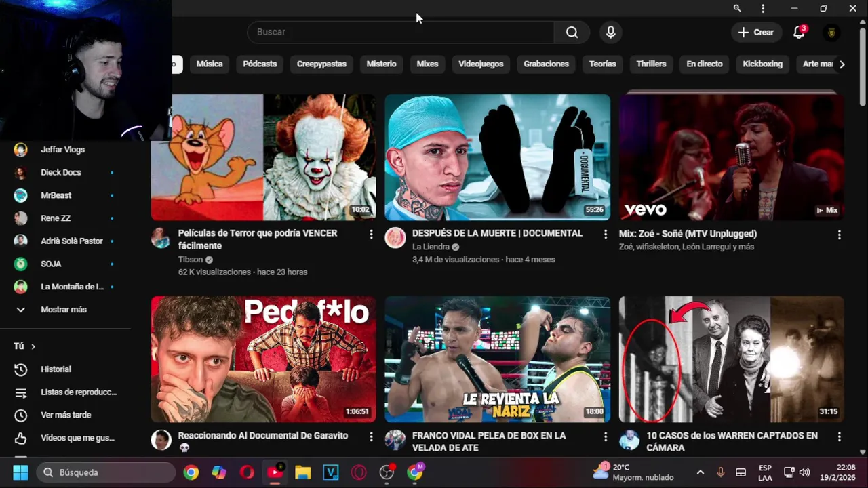
Task: Click the La Liendra channel avatar
Action: (x=395, y=238)
